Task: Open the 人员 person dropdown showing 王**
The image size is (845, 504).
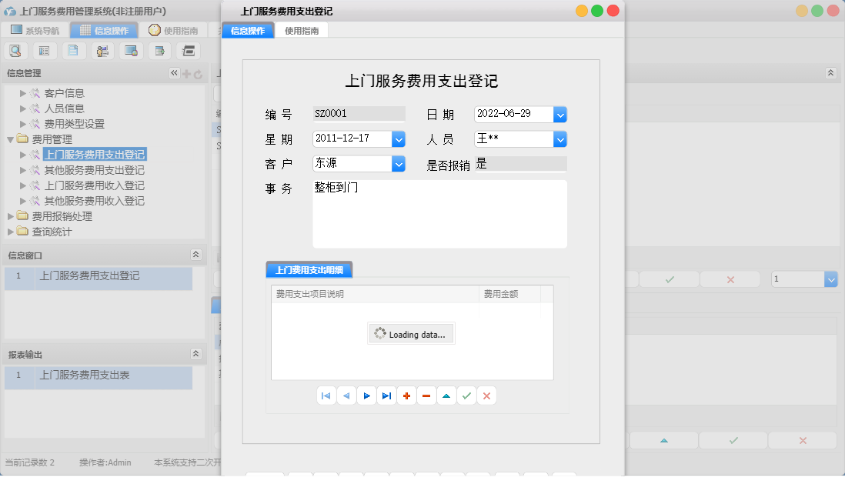Action: pyautogui.click(x=560, y=140)
